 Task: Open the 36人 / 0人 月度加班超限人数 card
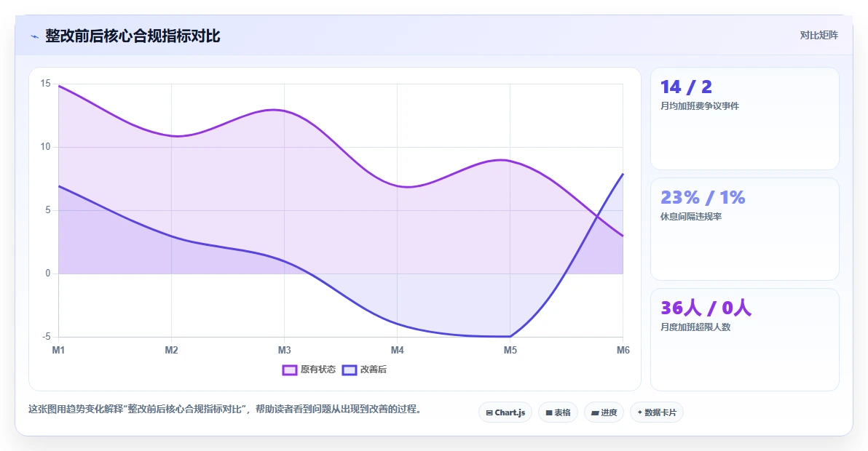[x=744, y=340]
